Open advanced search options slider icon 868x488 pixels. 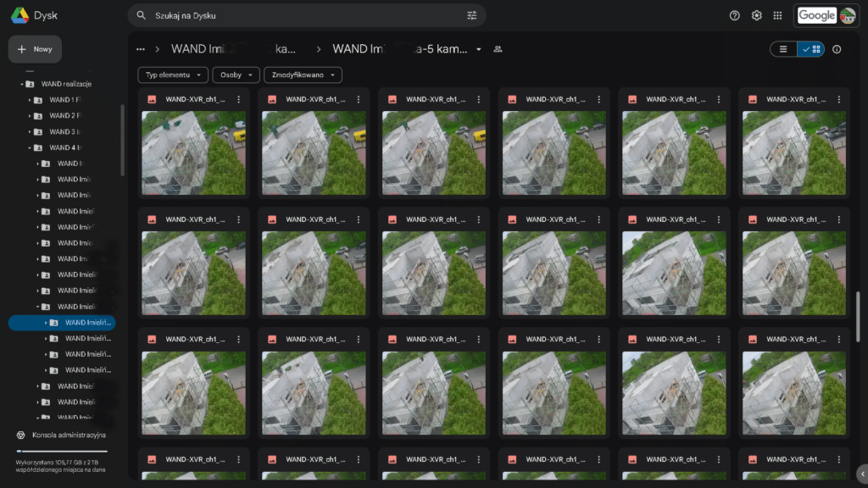(x=471, y=15)
